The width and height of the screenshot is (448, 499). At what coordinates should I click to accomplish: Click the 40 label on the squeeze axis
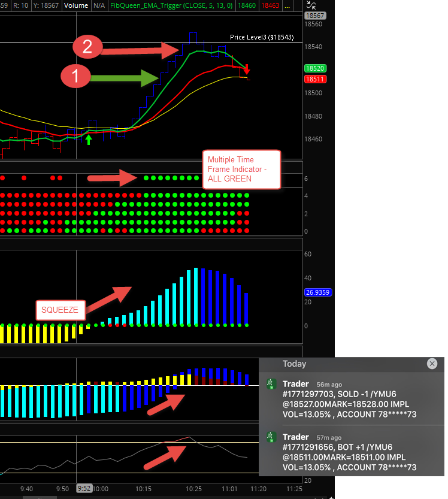308,278
